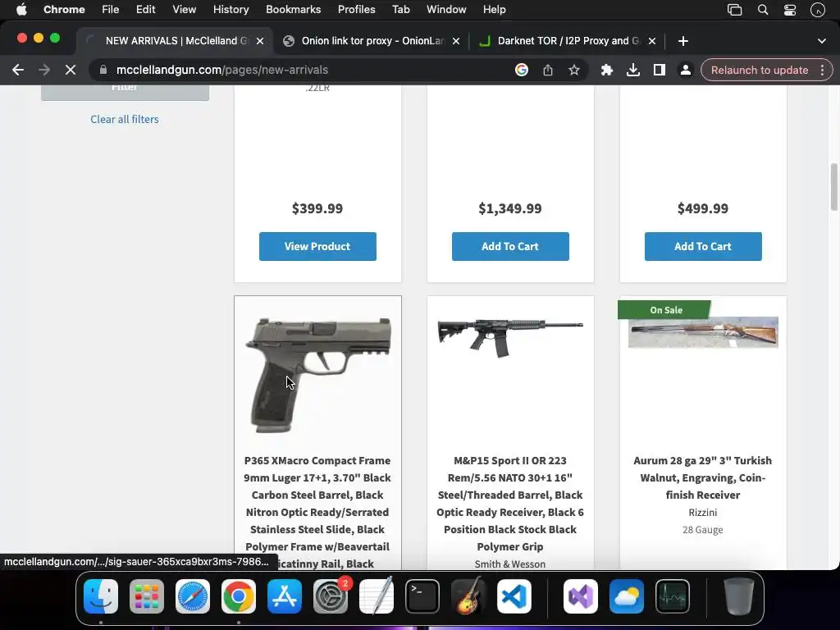Share this page via the share icon
Image resolution: width=840 pixels, height=630 pixels.
tap(547, 71)
